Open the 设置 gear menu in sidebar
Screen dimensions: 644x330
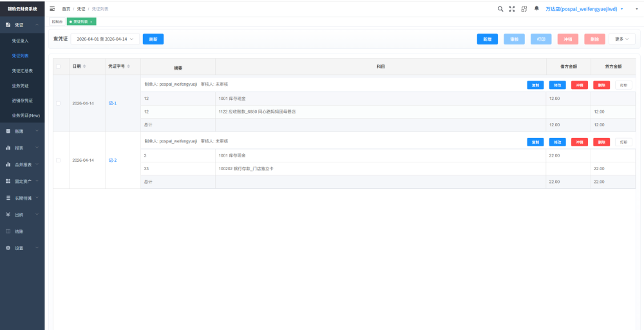coord(8,247)
